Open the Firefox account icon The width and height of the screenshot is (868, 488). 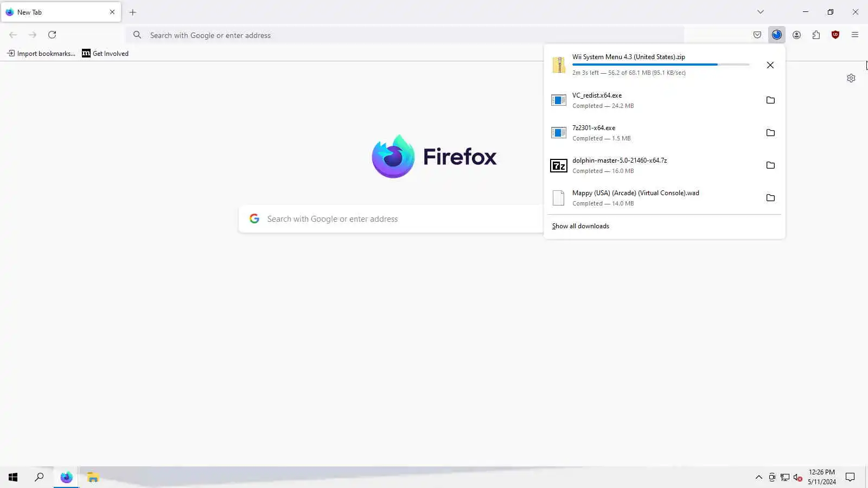click(x=796, y=35)
